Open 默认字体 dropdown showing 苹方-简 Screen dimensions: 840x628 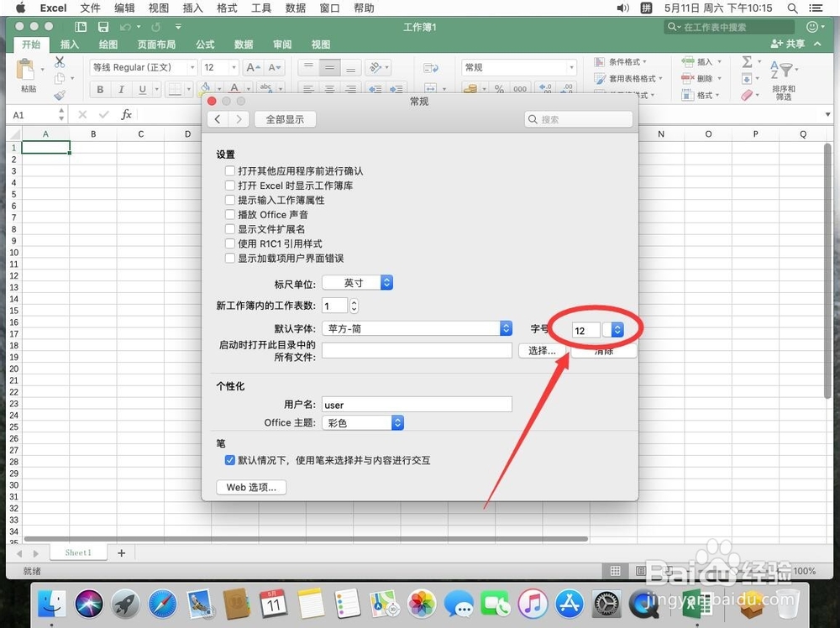(417, 328)
